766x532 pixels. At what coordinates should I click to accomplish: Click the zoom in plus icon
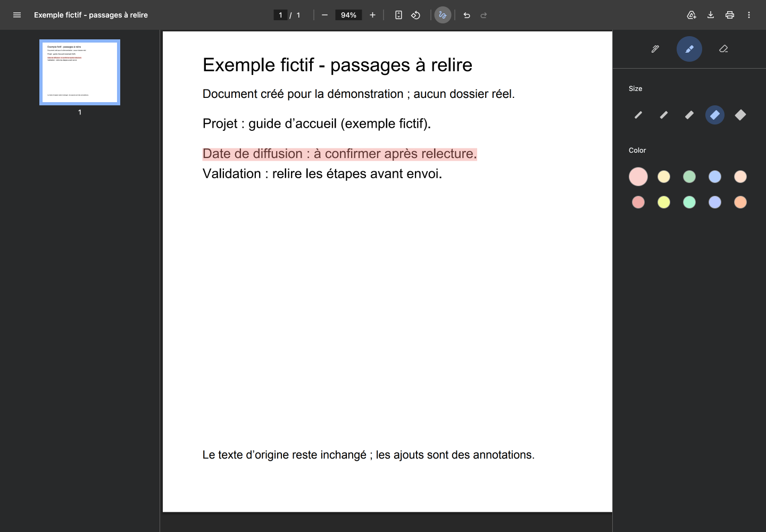[372, 15]
